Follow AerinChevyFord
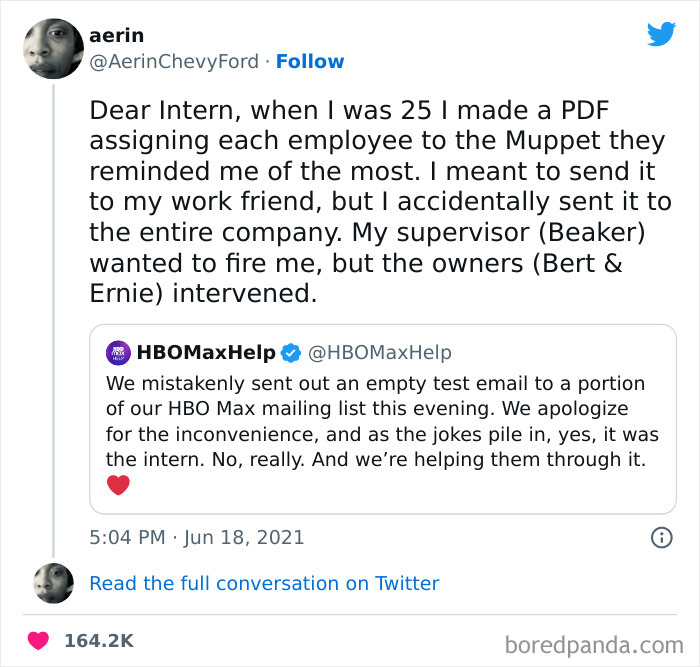 click(309, 62)
